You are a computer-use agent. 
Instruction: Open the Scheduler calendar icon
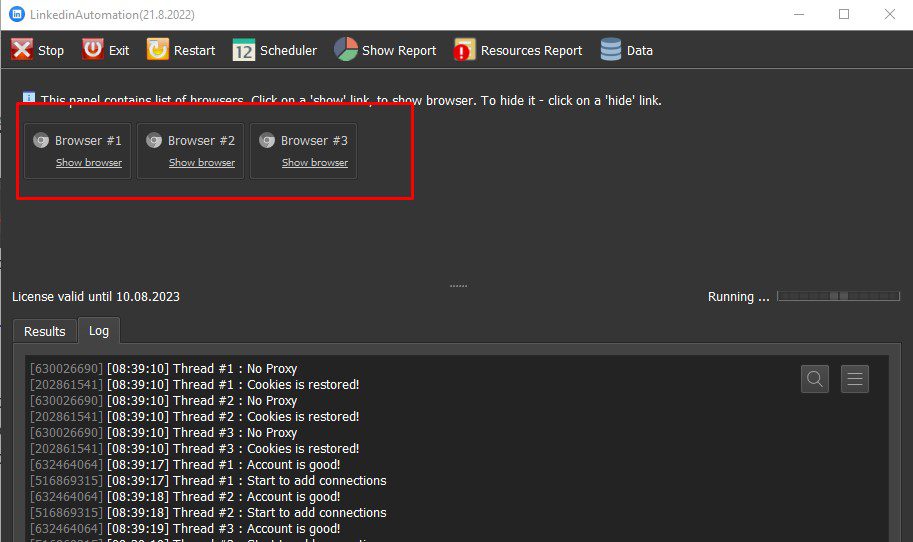(244, 50)
